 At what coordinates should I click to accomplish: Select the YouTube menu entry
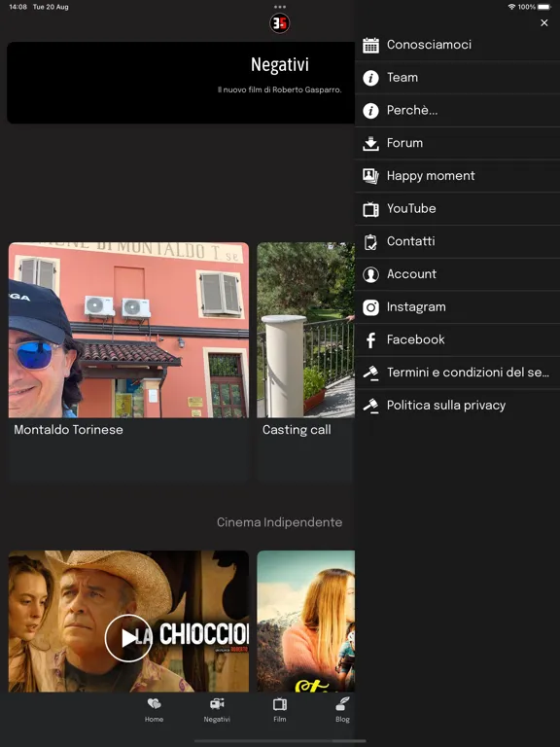point(457,209)
